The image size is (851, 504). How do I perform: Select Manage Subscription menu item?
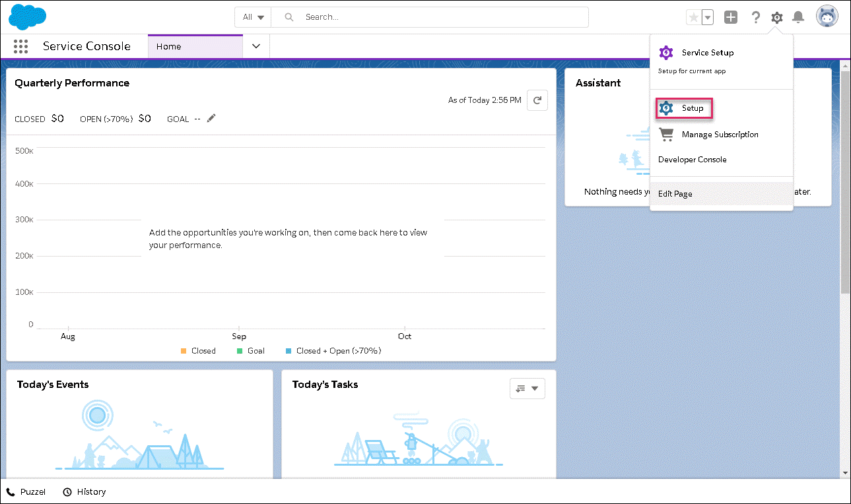coord(720,135)
